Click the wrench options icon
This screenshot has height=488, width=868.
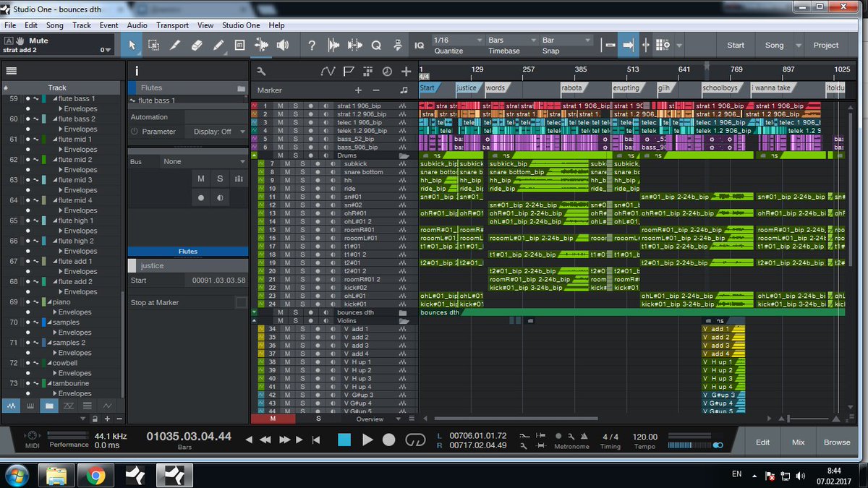(x=261, y=71)
